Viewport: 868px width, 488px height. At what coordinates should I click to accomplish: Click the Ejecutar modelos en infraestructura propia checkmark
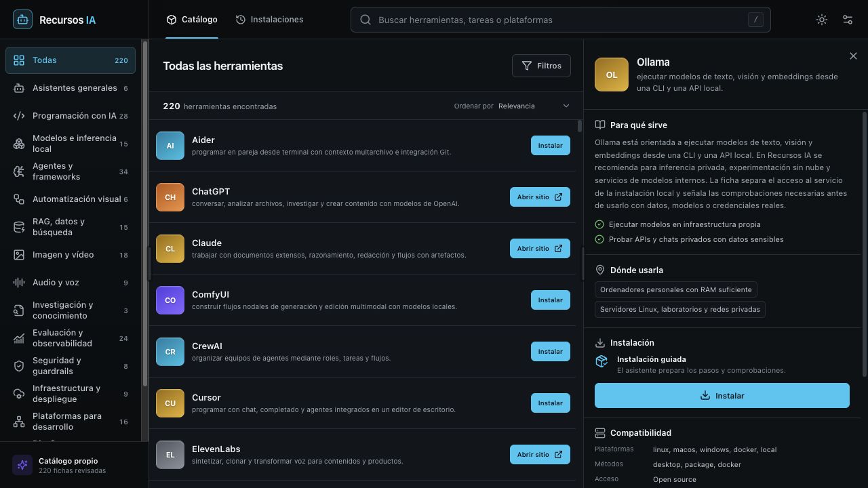(599, 224)
